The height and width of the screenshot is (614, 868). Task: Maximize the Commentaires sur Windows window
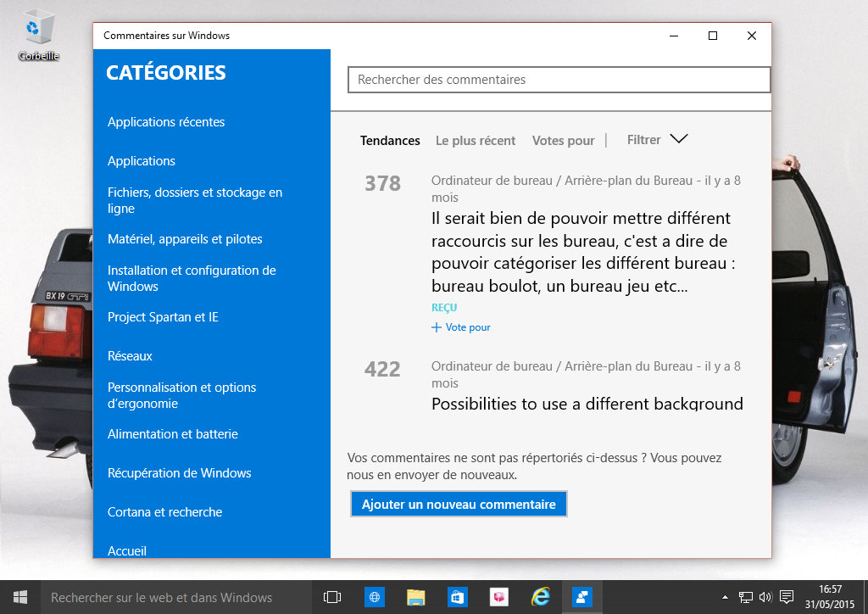click(x=713, y=36)
